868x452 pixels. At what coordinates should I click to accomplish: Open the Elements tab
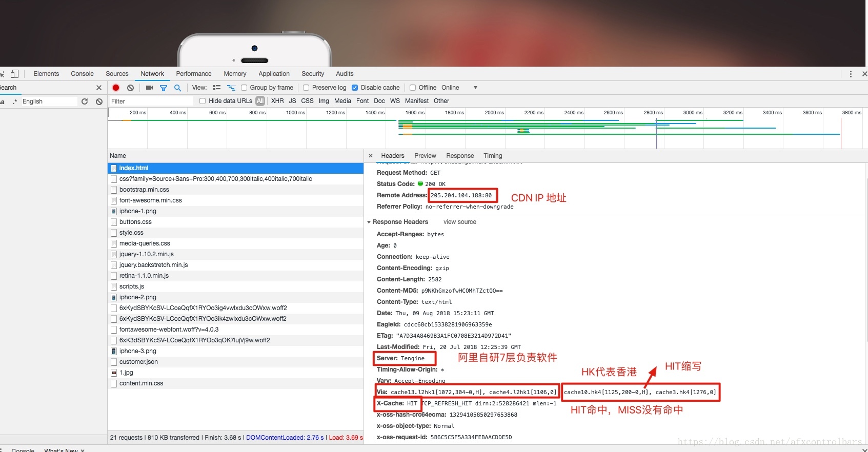[x=46, y=74]
